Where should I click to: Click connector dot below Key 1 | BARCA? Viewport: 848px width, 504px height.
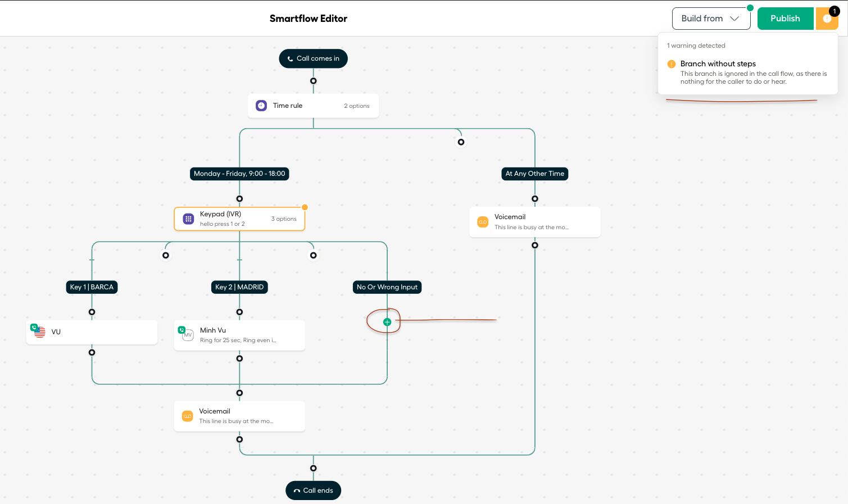[92, 312]
